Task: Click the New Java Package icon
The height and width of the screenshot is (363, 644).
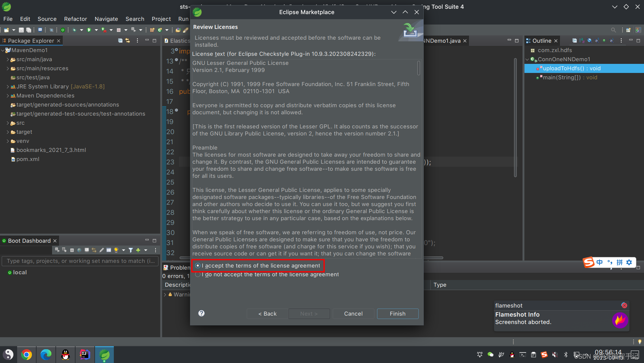Action: pyautogui.click(x=152, y=30)
